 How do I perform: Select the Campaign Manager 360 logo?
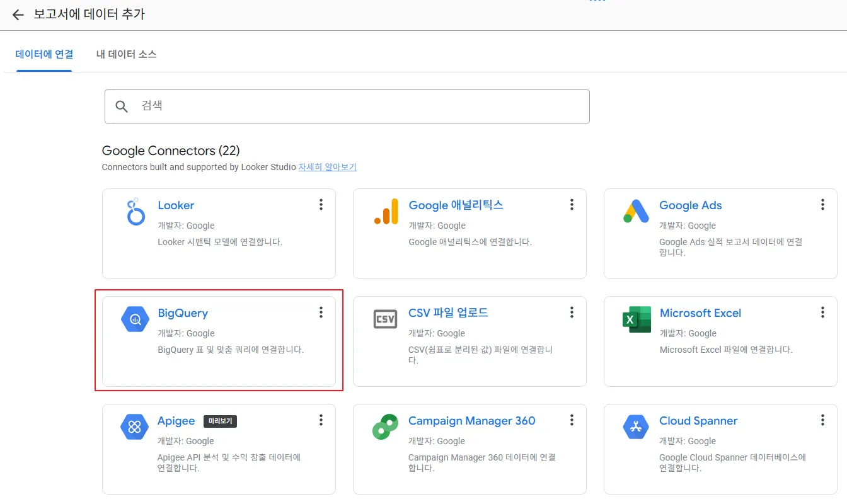[x=385, y=427]
